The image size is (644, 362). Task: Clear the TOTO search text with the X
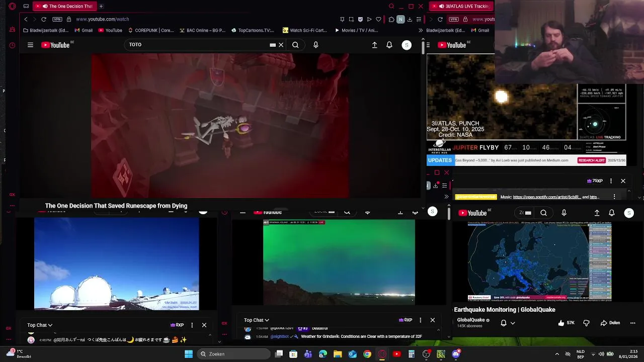(281, 45)
